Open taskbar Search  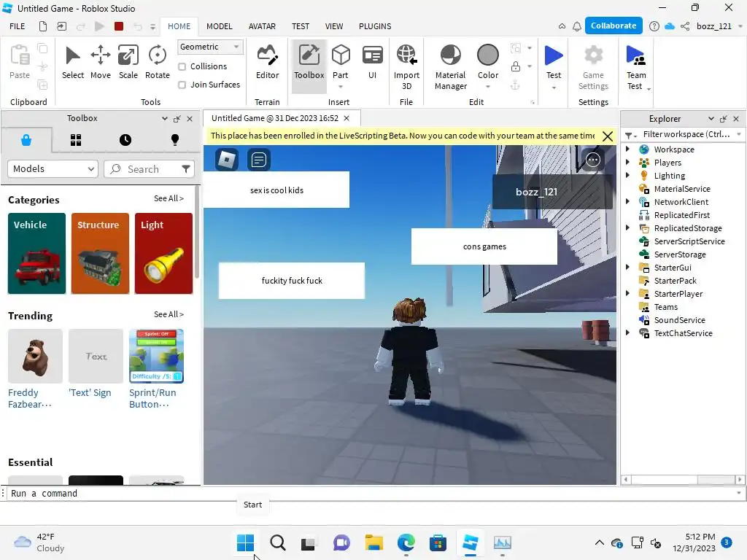pyautogui.click(x=277, y=542)
